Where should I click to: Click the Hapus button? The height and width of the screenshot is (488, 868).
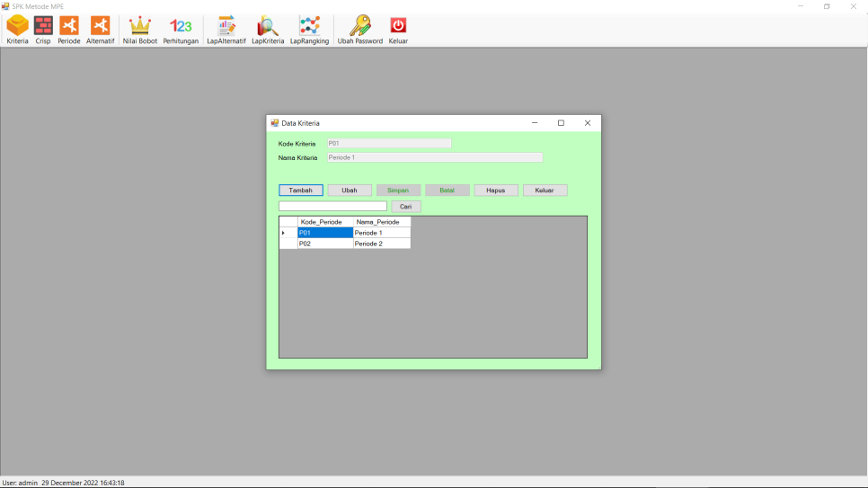coord(495,190)
